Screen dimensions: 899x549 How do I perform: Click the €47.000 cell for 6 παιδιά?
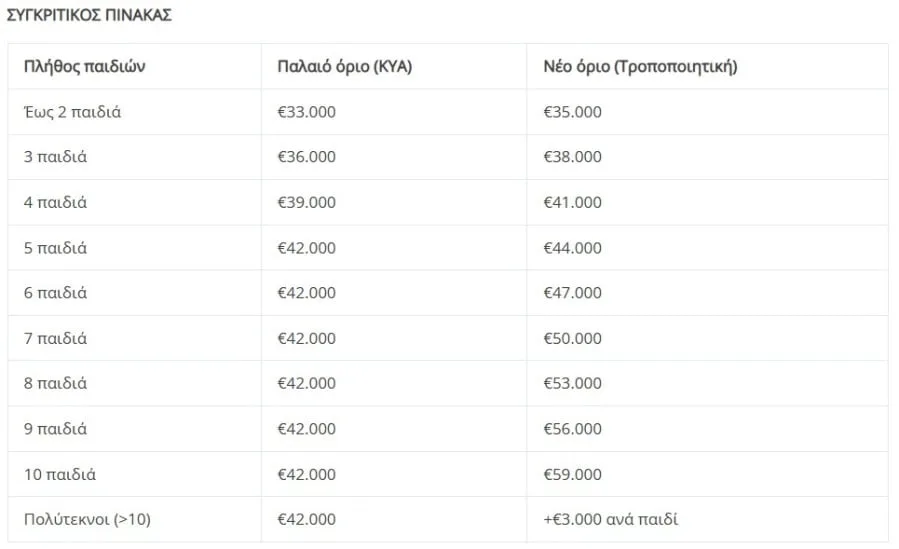pos(572,293)
